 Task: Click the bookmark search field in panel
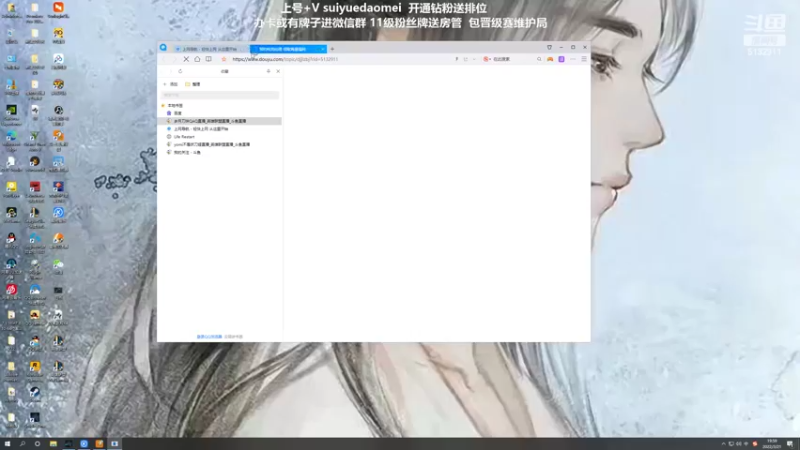220,95
